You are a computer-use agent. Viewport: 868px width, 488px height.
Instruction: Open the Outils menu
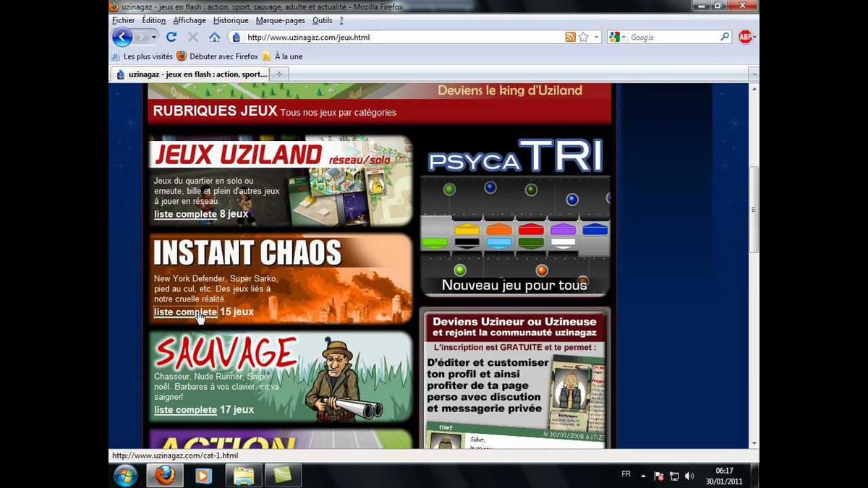tap(323, 20)
